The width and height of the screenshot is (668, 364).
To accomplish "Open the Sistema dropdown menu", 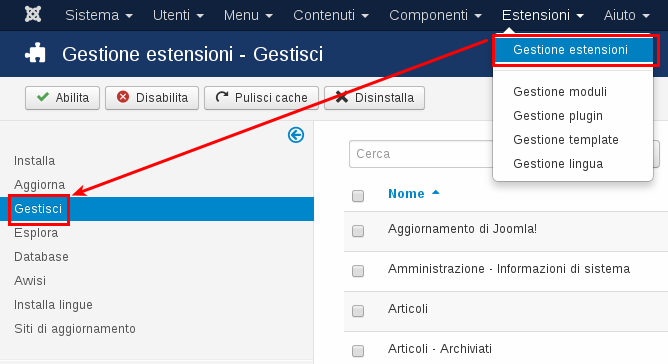I will (x=99, y=15).
